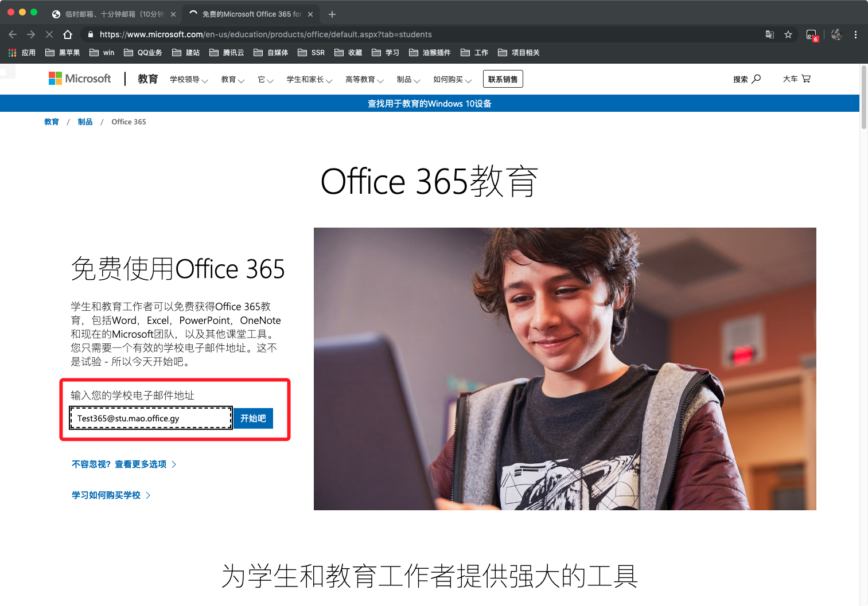868x606 pixels.
Task: Go to the 制品 breadcrumb link
Action: (x=85, y=122)
